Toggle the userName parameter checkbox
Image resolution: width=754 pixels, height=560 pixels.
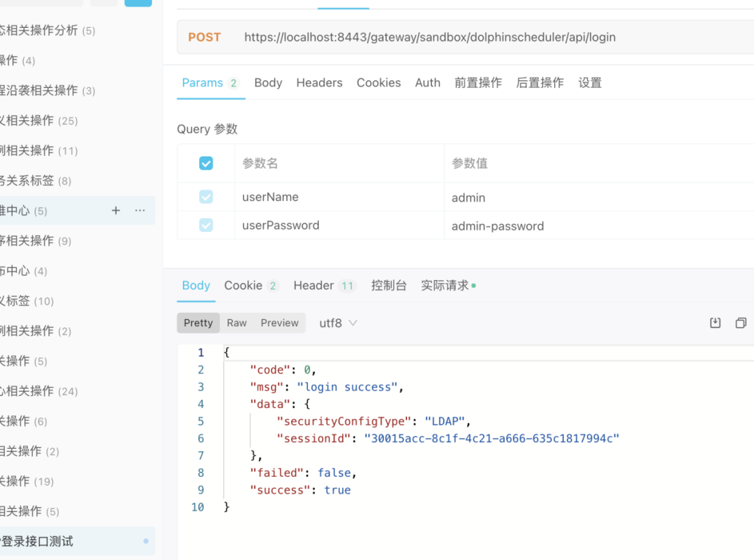pos(206,197)
